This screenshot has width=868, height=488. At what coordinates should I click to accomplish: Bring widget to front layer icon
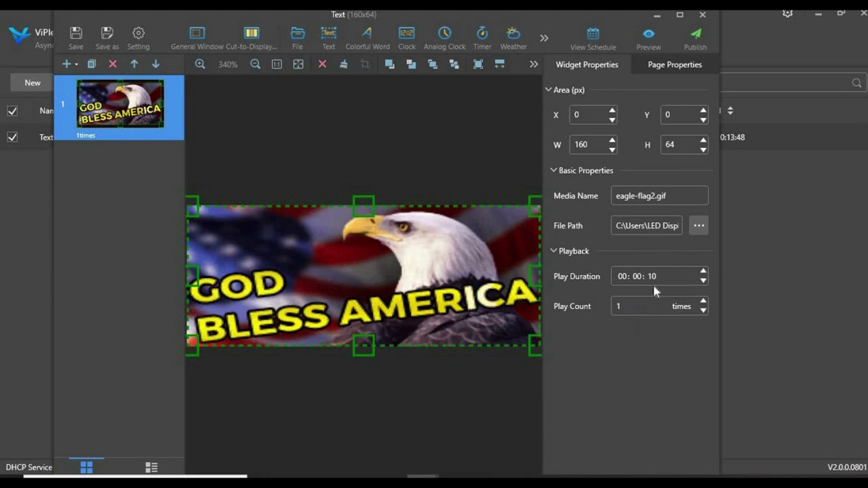point(389,64)
